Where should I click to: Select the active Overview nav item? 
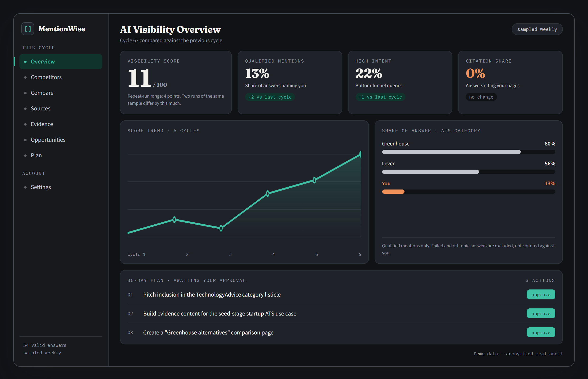tap(61, 62)
